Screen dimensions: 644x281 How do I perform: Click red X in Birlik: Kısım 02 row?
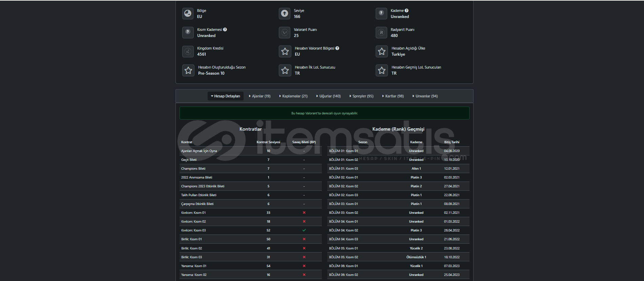coord(304,248)
